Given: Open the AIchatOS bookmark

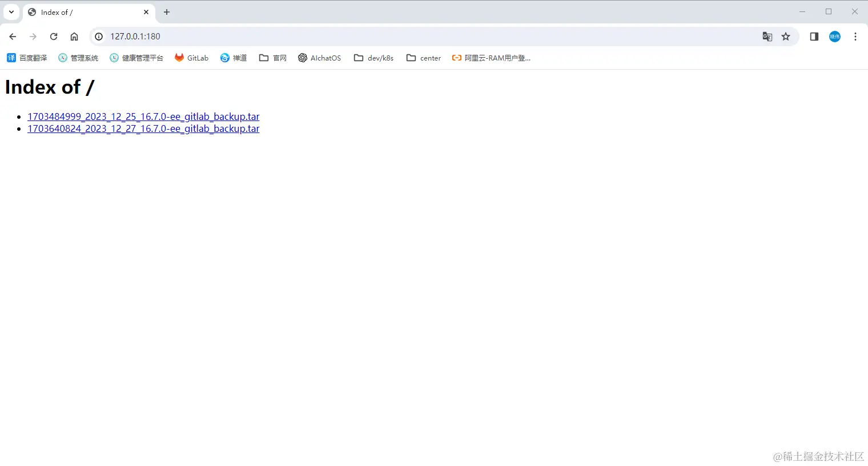Looking at the screenshot, I should pos(319,58).
